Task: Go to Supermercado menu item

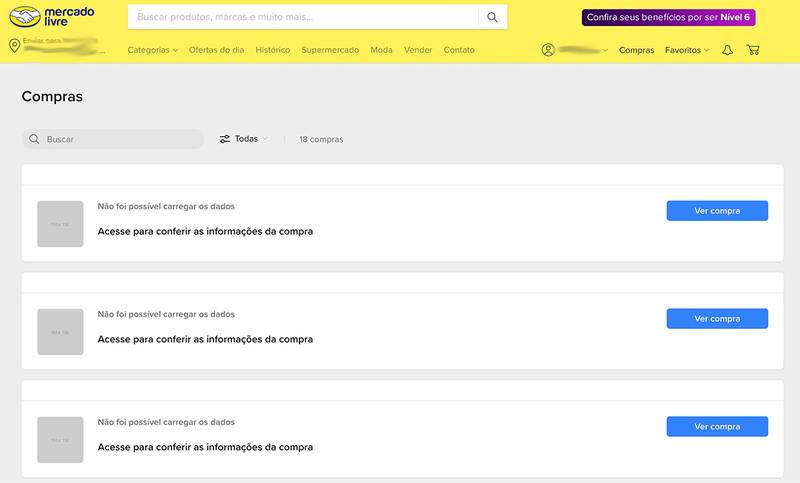Action: (x=330, y=50)
